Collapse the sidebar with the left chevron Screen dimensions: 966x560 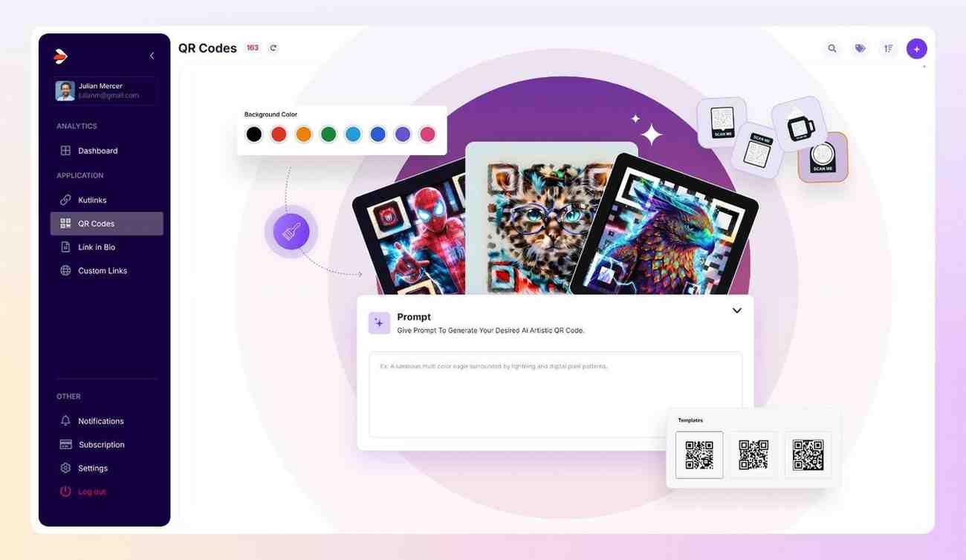(x=152, y=56)
